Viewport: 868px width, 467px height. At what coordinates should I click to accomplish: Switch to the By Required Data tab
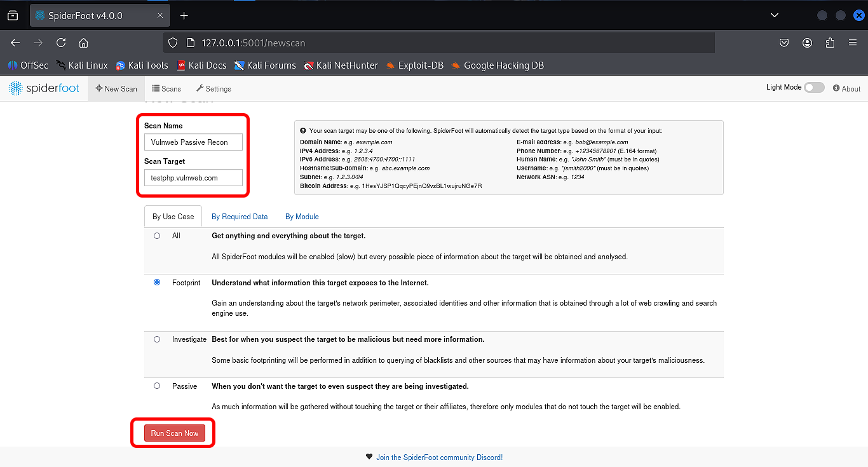coord(240,217)
